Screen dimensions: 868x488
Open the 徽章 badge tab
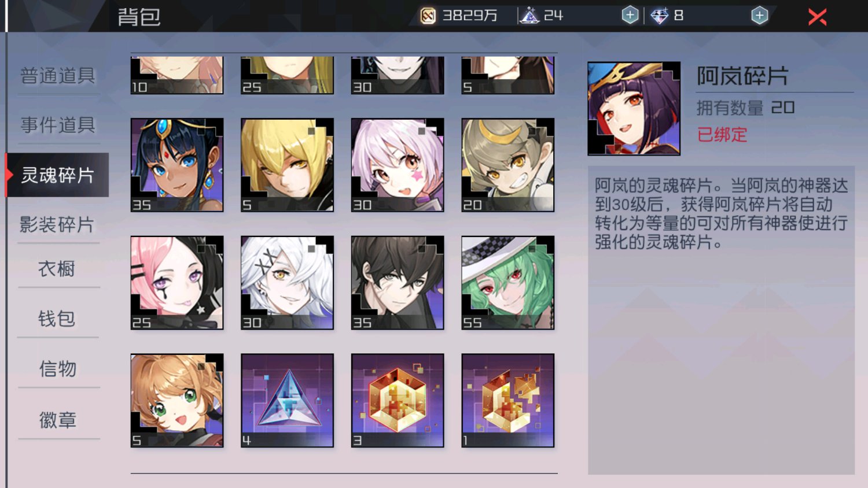pos(58,420)
